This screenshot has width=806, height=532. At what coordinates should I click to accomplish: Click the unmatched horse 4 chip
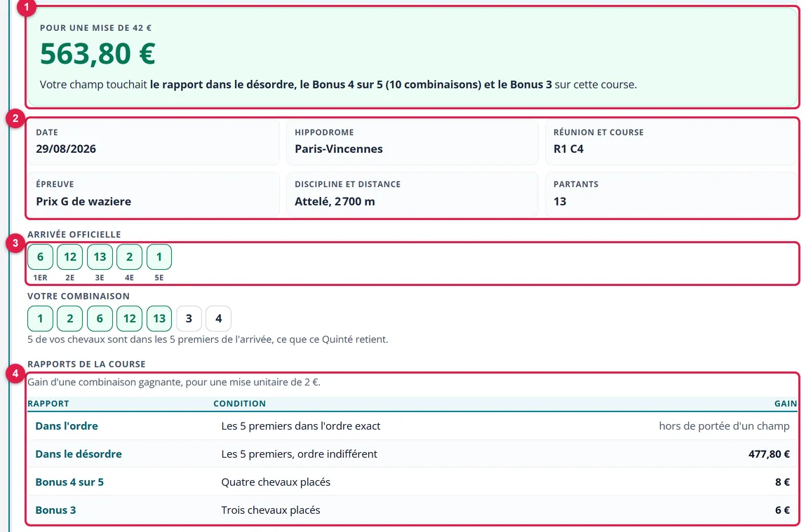pyautogui.click(x=218, y=318)
